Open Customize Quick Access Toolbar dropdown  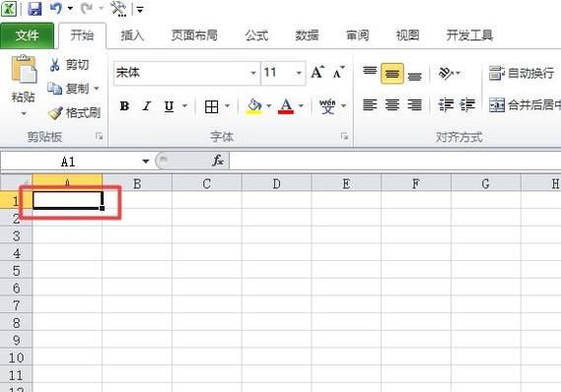[140, 10]
